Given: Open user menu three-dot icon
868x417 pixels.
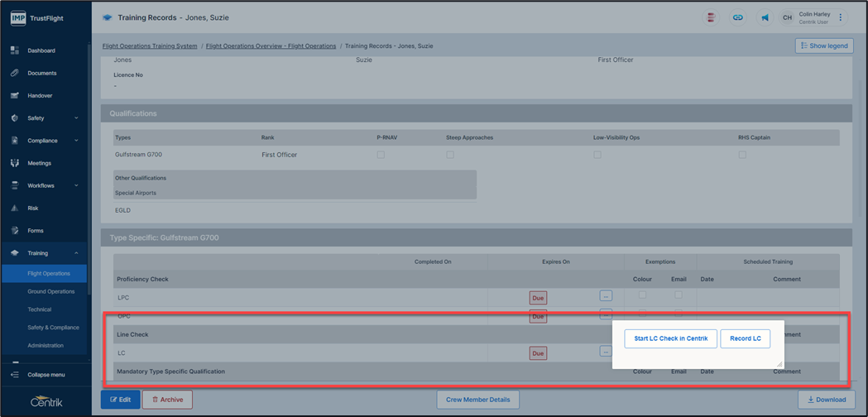Looking at the screenshot, I should pyautogui.click(x=841, y=17).
